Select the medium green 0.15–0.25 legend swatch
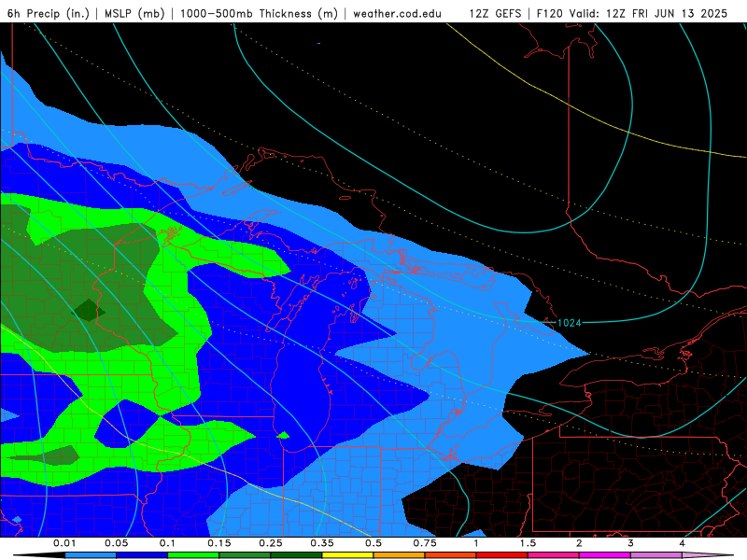The image size is (747, 560). pos(245,555)
